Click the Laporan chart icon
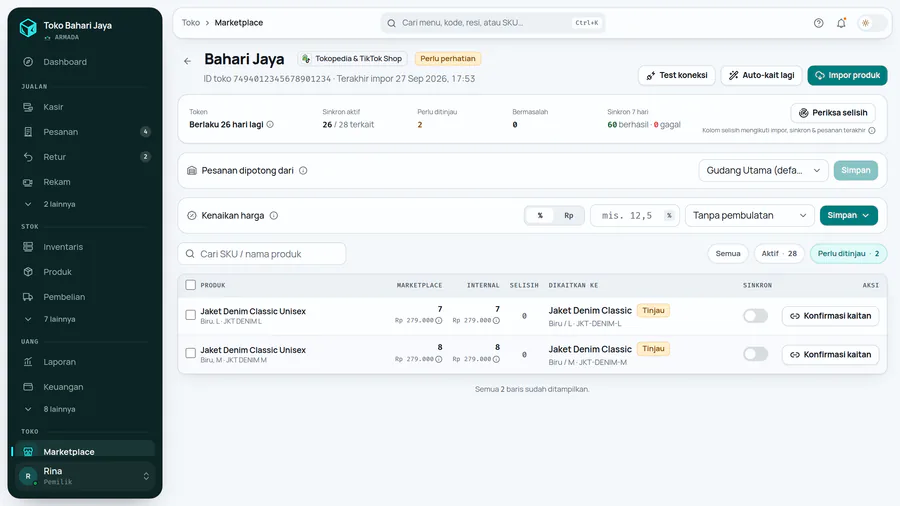The width and height of the screenshot is (900, 506). coord(28,362)
